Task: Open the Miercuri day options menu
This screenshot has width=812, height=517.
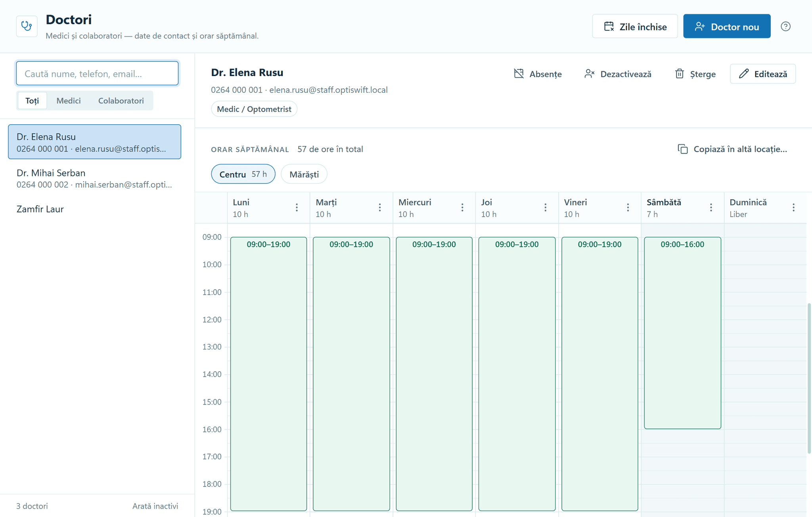Action: [x=462, y=208]
